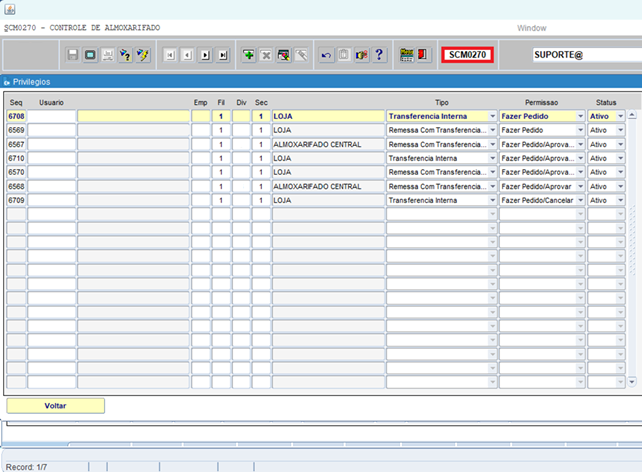
Task: Open Permissao dropdown for Seq 6567
Action: tap(580, 145)
